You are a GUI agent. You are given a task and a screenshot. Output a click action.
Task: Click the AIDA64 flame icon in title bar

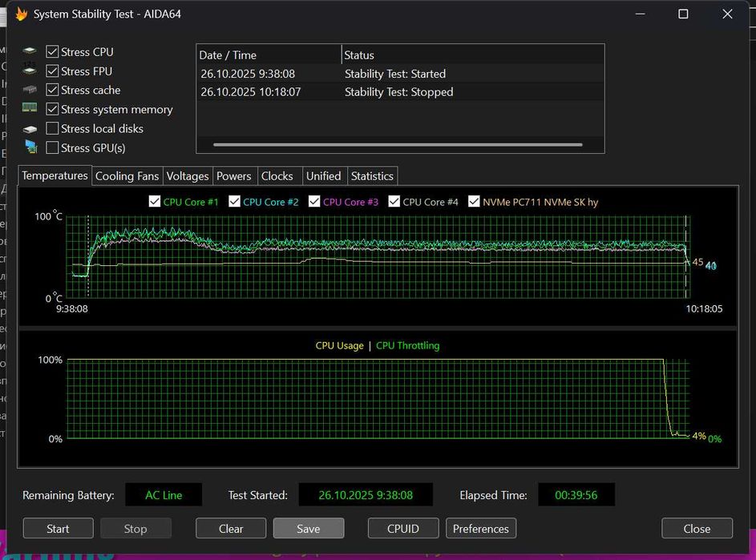click(x=21, y=14)
